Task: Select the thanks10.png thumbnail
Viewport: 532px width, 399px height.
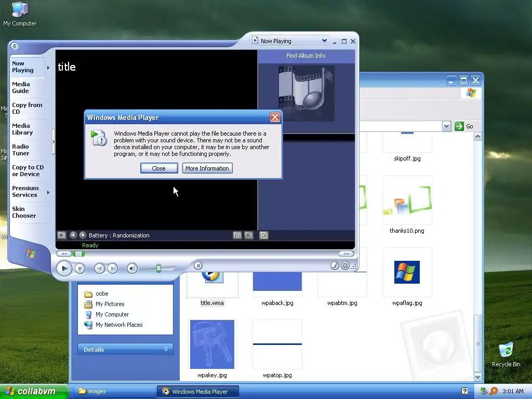Action: click(x=407, y=200)
